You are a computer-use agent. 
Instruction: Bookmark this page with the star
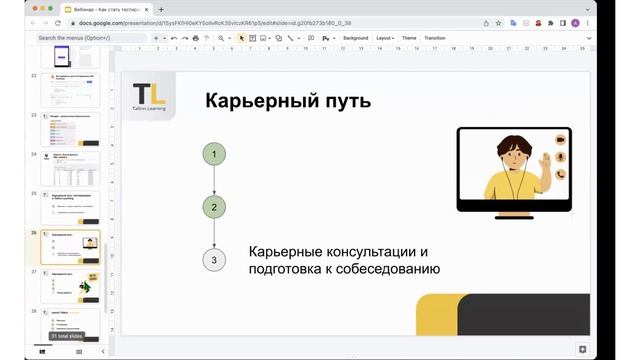(x=498, y=23)
